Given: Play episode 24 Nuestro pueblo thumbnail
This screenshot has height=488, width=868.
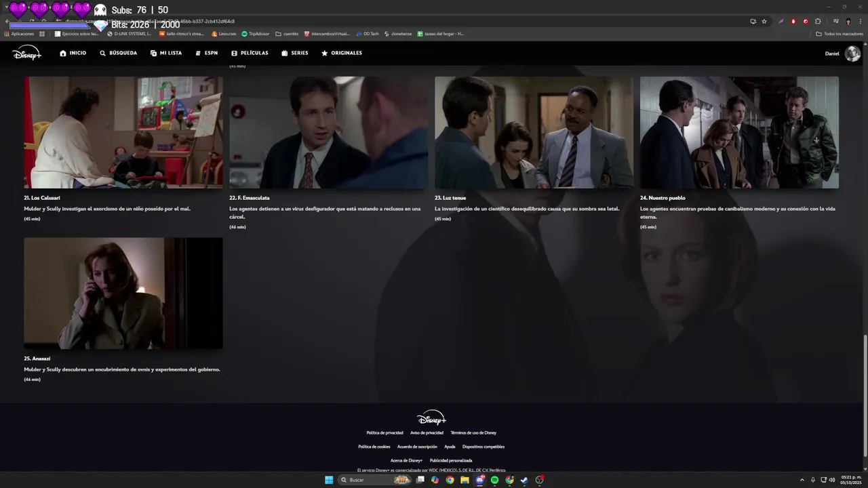Looking at the screenshot, I should click(x=739, y=132).
